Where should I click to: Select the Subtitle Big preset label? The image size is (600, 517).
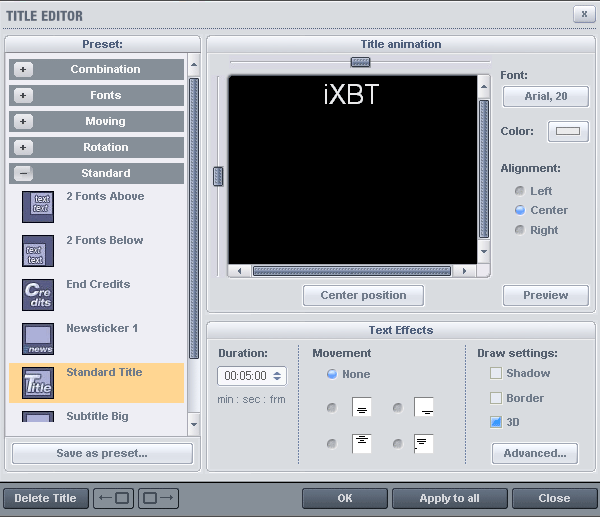(x=98, y=416)
